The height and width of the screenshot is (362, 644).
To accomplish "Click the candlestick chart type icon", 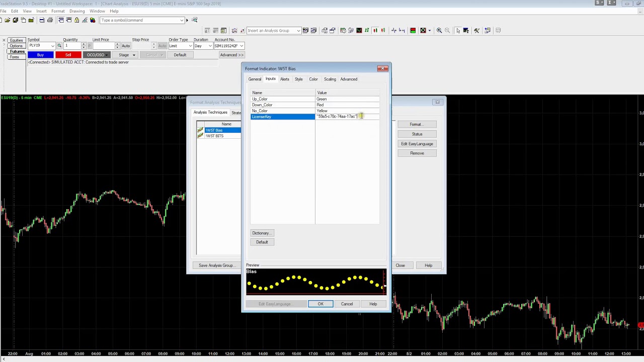I will click(375, 30).
